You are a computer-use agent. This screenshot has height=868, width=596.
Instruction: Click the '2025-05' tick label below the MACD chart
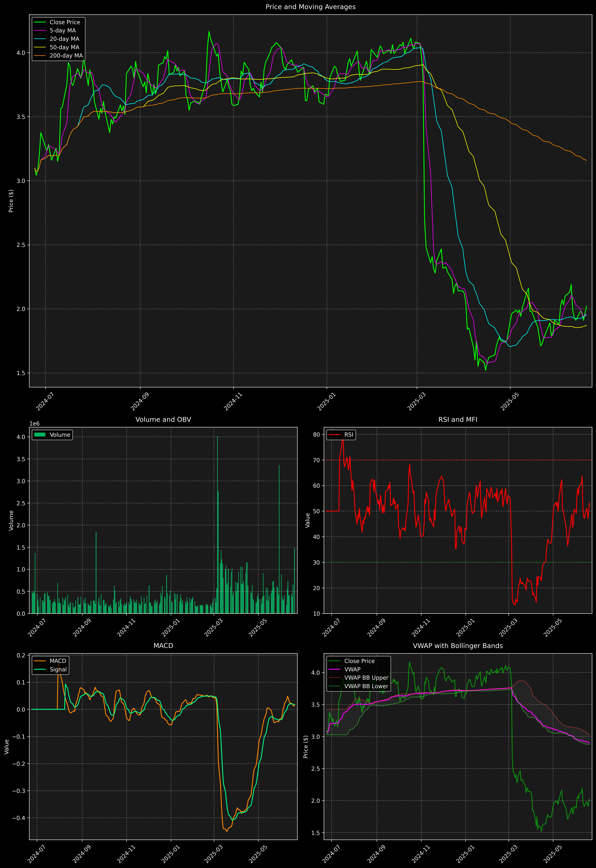(258, 854)
